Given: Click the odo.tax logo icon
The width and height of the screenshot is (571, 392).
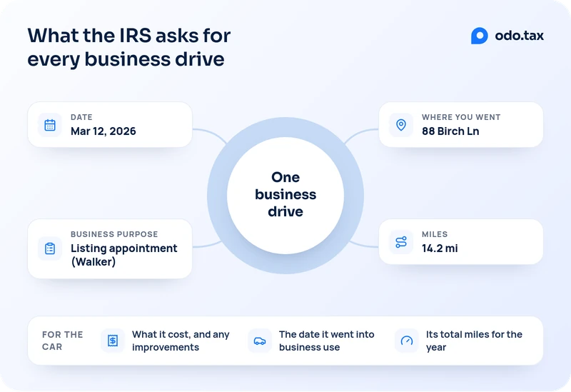Looking at the screenshot, I should [479, 36].
